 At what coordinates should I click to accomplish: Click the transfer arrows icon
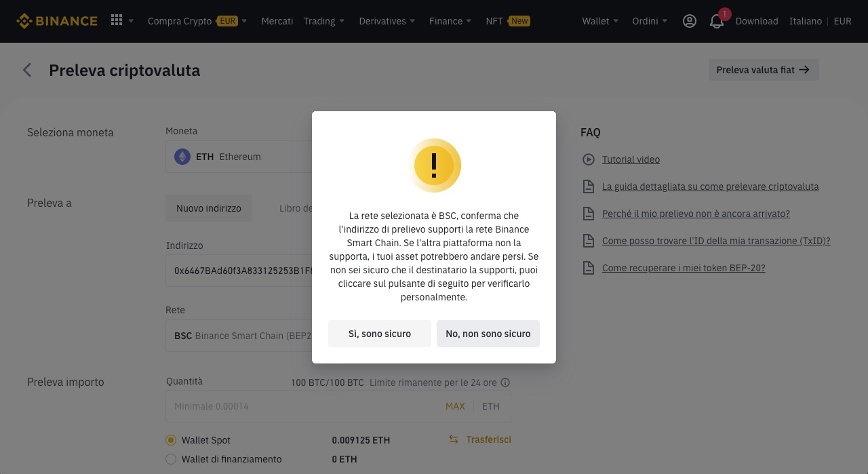454,439
